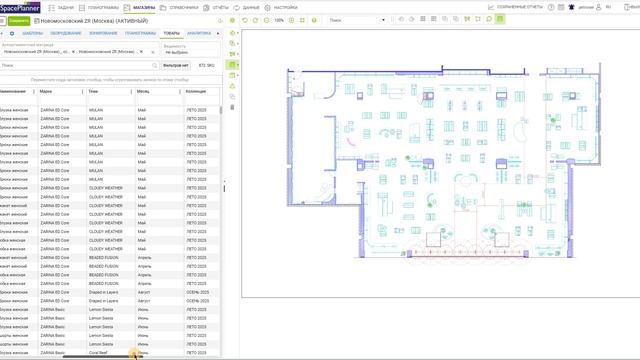Zoom out with the minus icon
This screenshot has height=360, width=640.
tap(267, 20)
